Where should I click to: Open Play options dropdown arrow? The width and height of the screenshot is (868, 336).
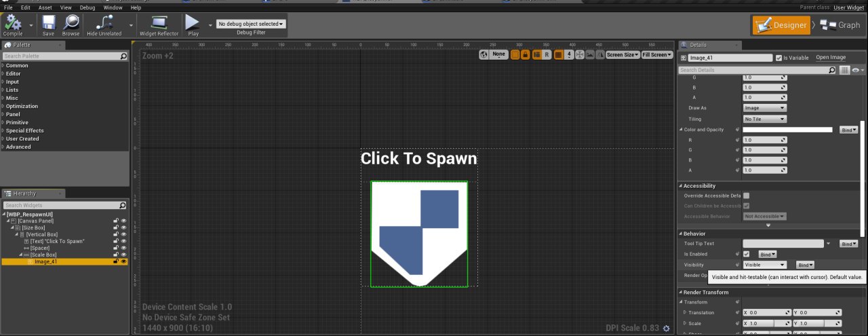[x=210, y=24]
